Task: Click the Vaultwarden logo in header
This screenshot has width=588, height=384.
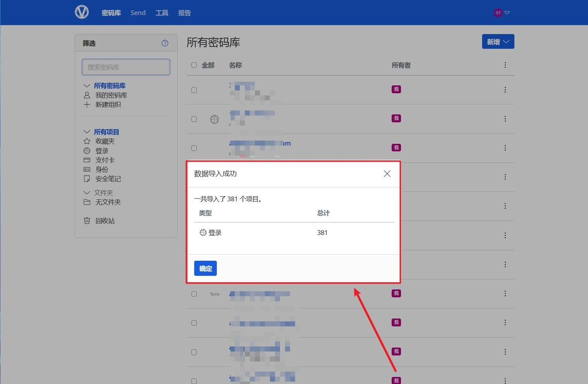Action: pyautogui.click(x=82, y=12)
